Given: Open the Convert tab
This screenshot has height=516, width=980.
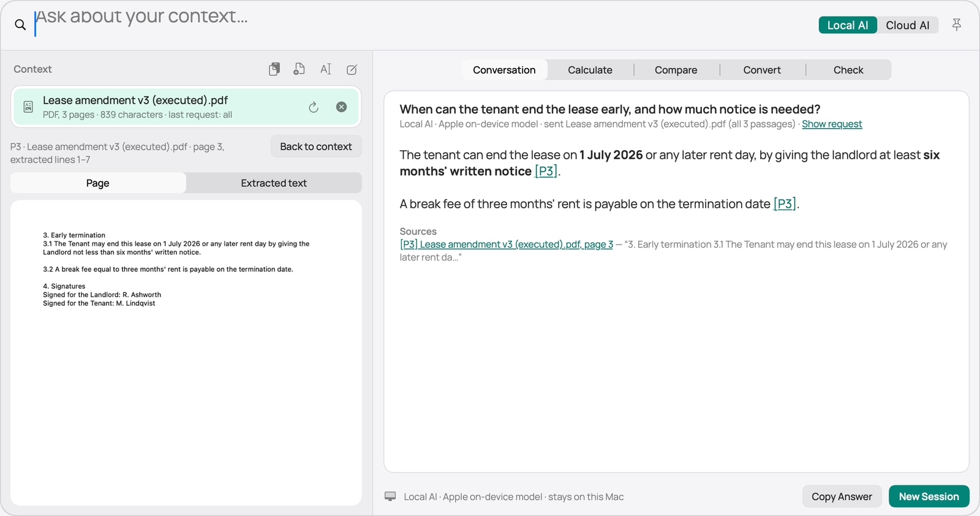Looking at the screenshot, I should pos(762,70).
